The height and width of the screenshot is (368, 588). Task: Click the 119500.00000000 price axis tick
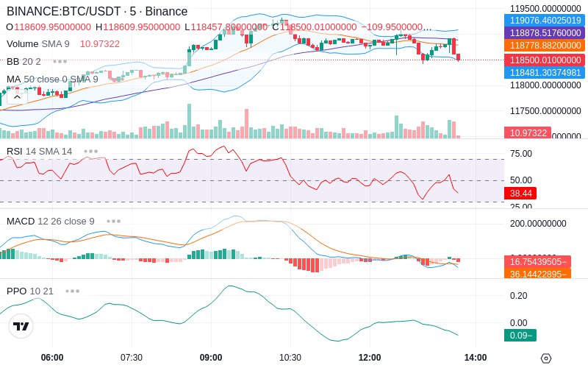point(545,8)
